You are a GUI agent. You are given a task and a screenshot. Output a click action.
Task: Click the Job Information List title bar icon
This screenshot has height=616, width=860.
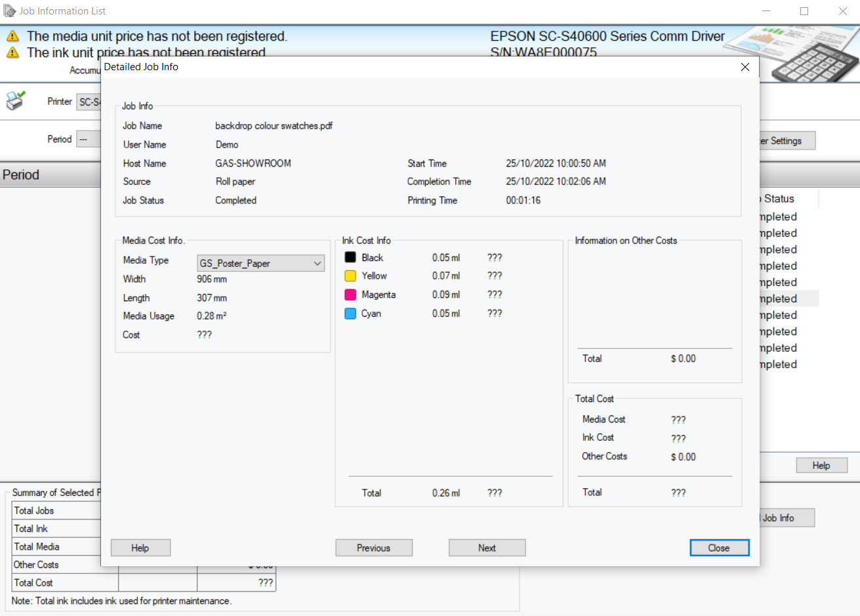[x=9, y=11]
